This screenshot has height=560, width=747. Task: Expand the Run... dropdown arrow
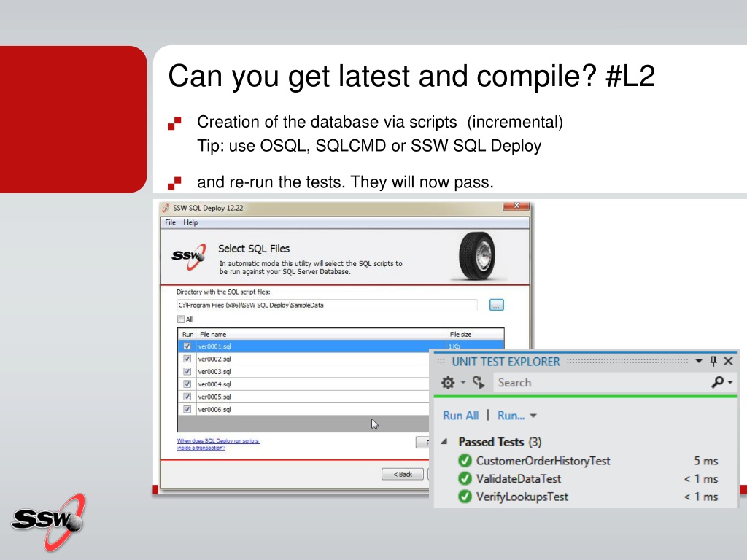pos(533,416)
